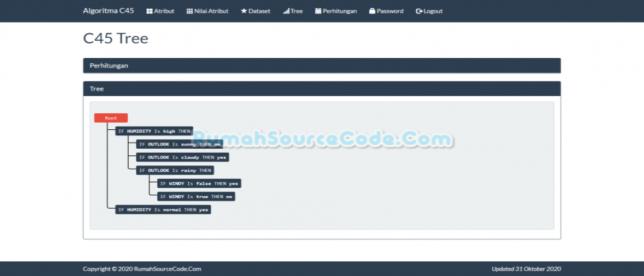Select node HUMIDITY Is normal THEN yes
The width and height of the screenshot is (644, 276).
click(163, 209)
